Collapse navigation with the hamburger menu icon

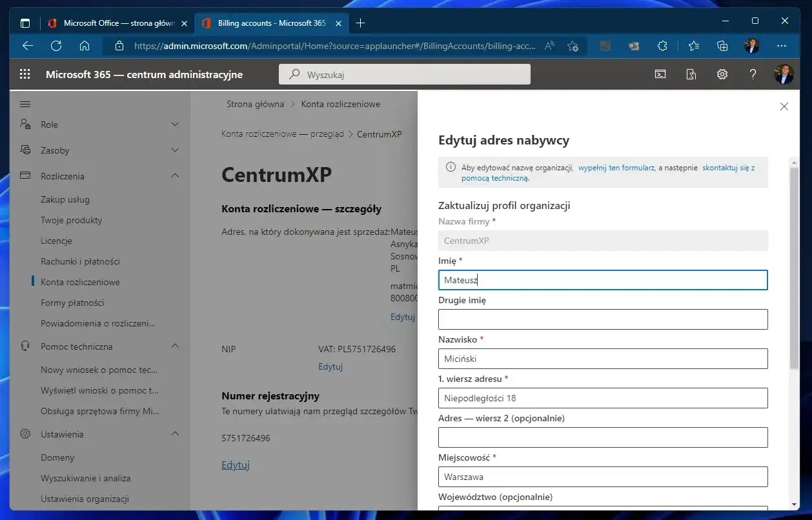pyautogui.click(x=25, y=105)
